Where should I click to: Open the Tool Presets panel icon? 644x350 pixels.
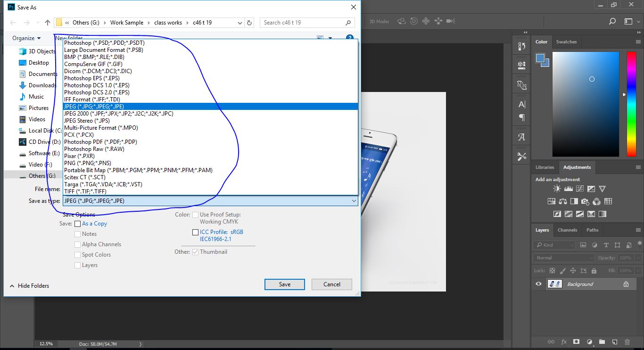pyautogui.click(x=521, y=157)
